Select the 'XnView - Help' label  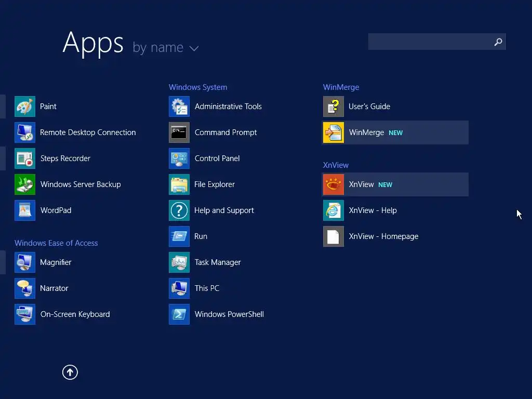coord(373,210)
